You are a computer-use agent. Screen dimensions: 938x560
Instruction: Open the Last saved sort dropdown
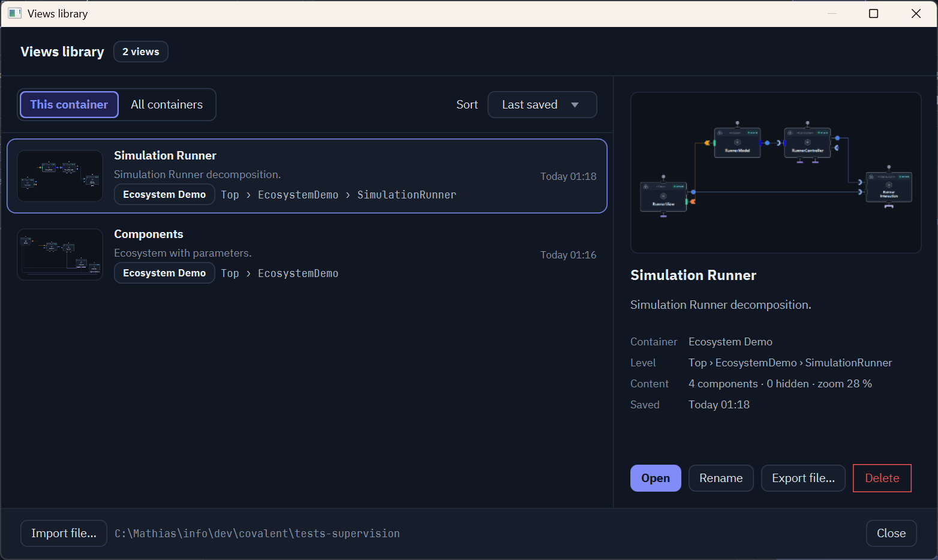tap(542, 104)
